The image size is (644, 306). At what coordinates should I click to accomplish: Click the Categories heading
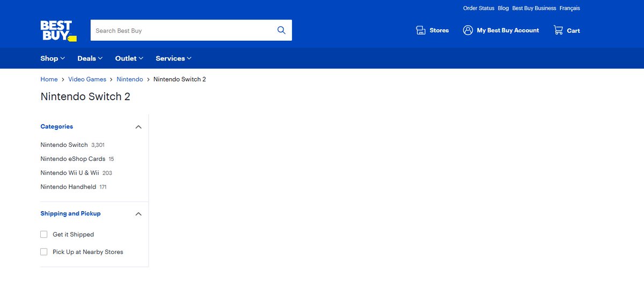click(57, 126)
